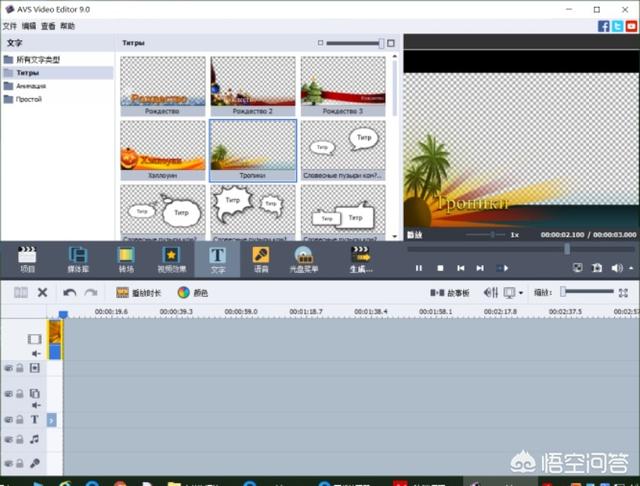Toggle visibility of the voice microphone track

point(8,464)
